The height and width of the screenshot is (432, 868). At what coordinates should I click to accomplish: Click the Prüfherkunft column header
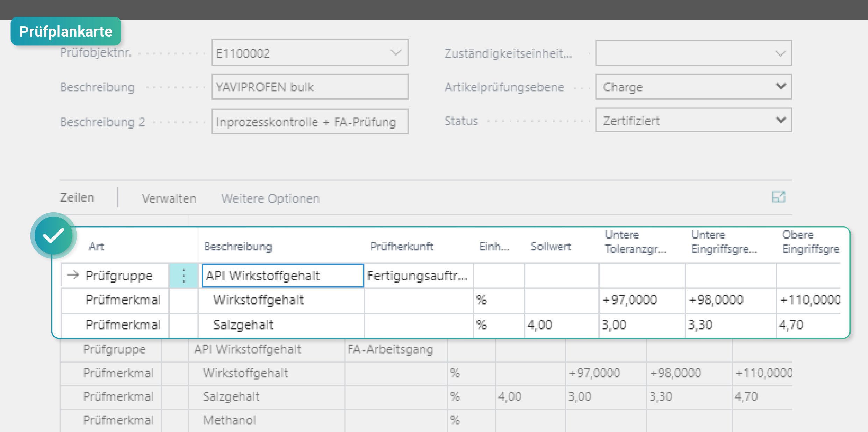point(401,247)
